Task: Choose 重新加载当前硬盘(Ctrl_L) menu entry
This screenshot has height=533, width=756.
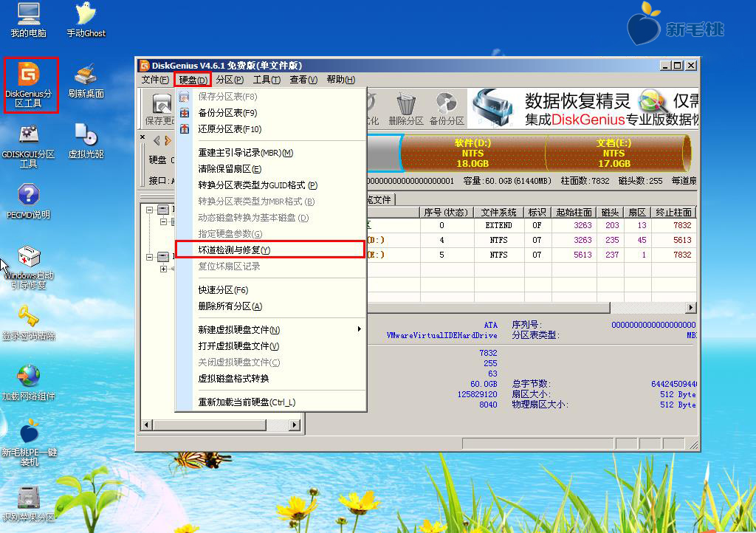Action: click(270, 402)
